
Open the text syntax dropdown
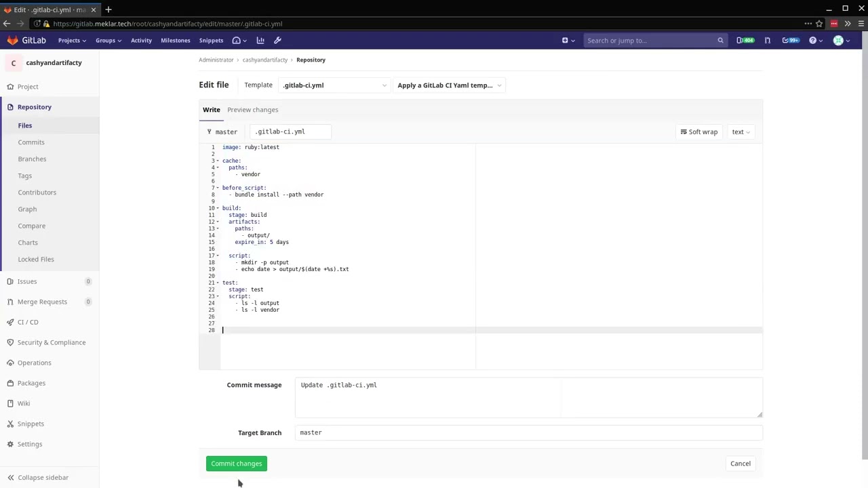click(741, 131)
